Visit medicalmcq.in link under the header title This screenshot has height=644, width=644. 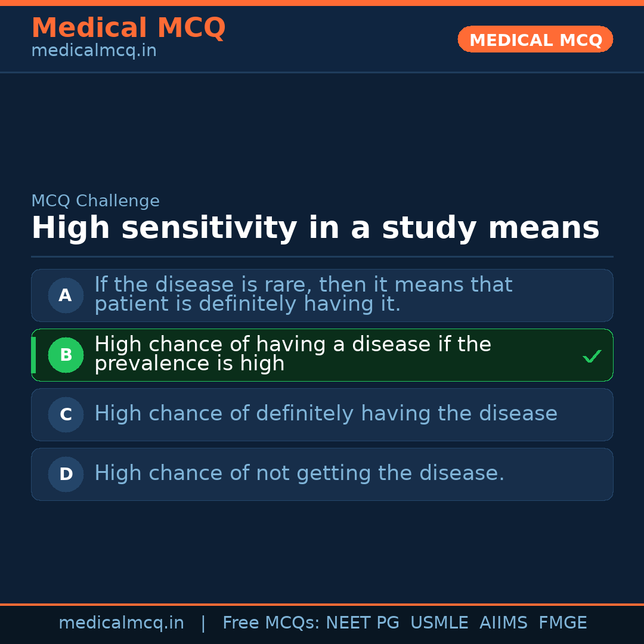(94, 51)
